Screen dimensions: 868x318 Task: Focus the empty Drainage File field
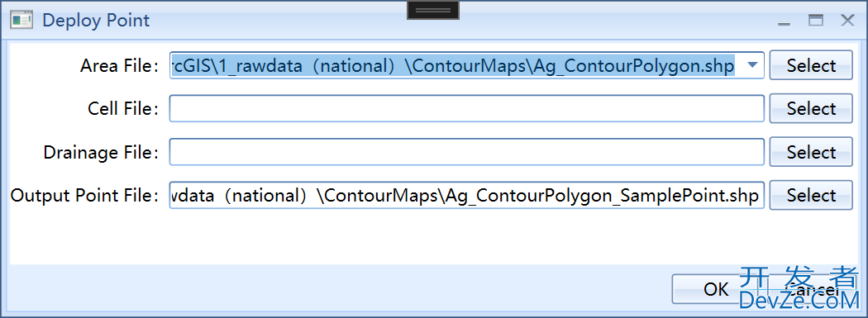click(x=467, y=151)
